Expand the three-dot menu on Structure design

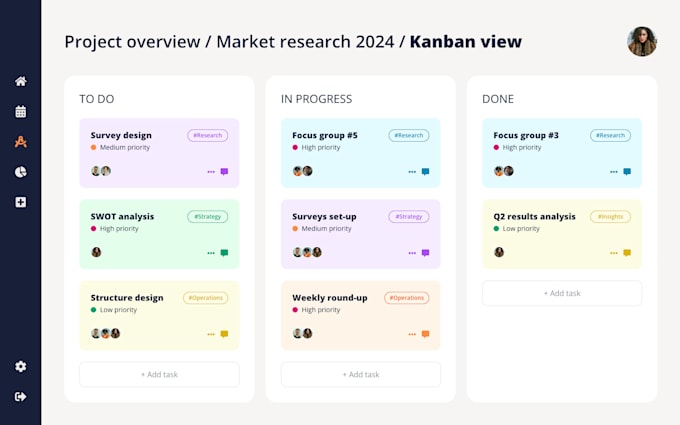[211, 334]
